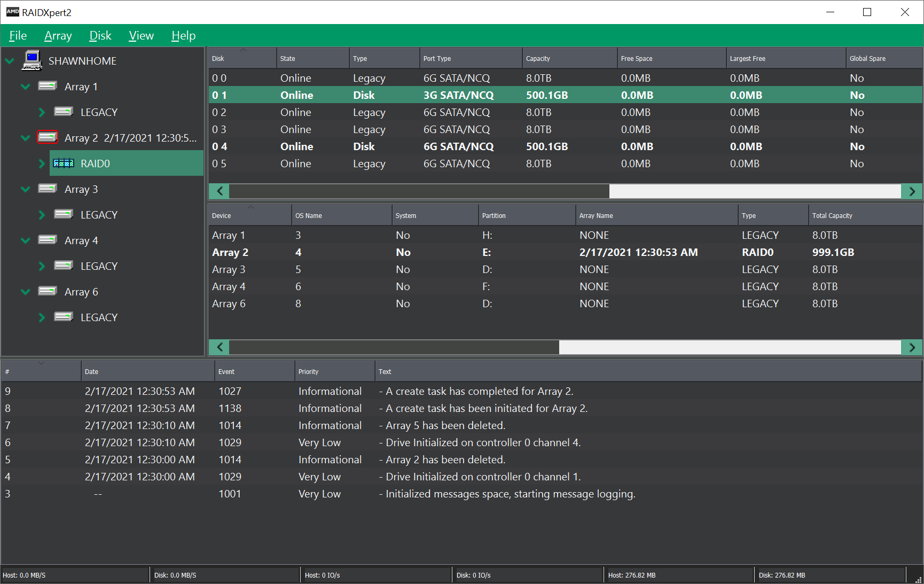The height and width of the screenshot is (584, 924).
Task: Click the RAID0 volume icon
Action: click(64, 163)
